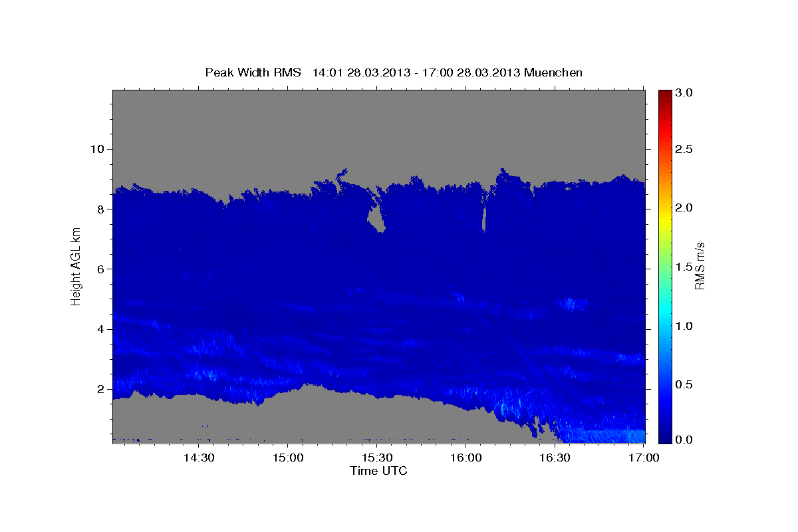
Task: Click the 'Time UTC' axis label
Action: [378, 471]
